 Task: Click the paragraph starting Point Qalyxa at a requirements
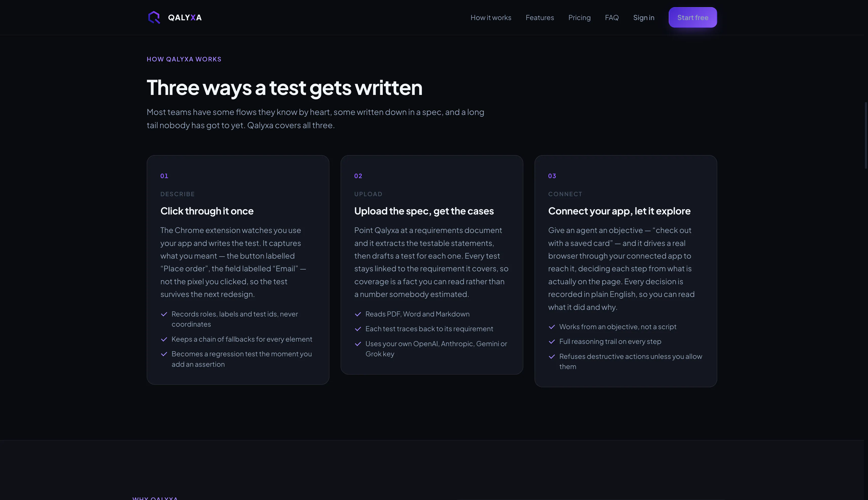[x=431, y=262]
